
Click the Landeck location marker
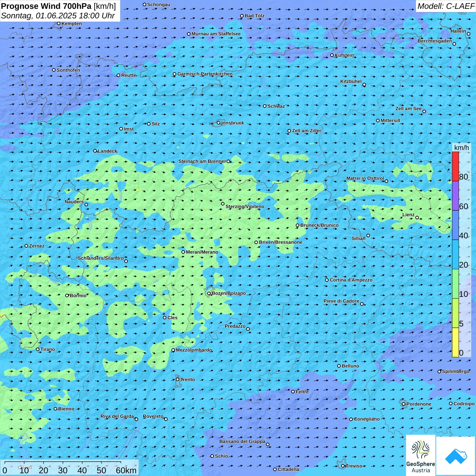[95, 151]
